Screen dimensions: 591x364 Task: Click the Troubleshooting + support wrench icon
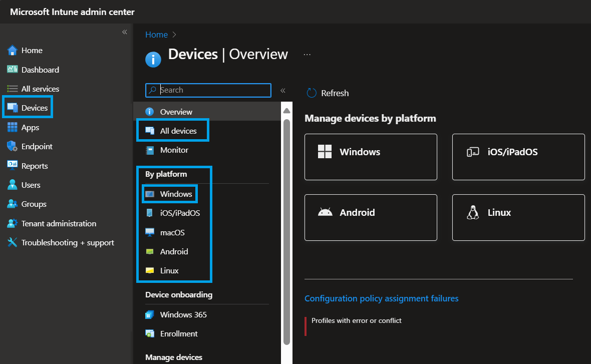pyautogui.click(x=13, y=243)
